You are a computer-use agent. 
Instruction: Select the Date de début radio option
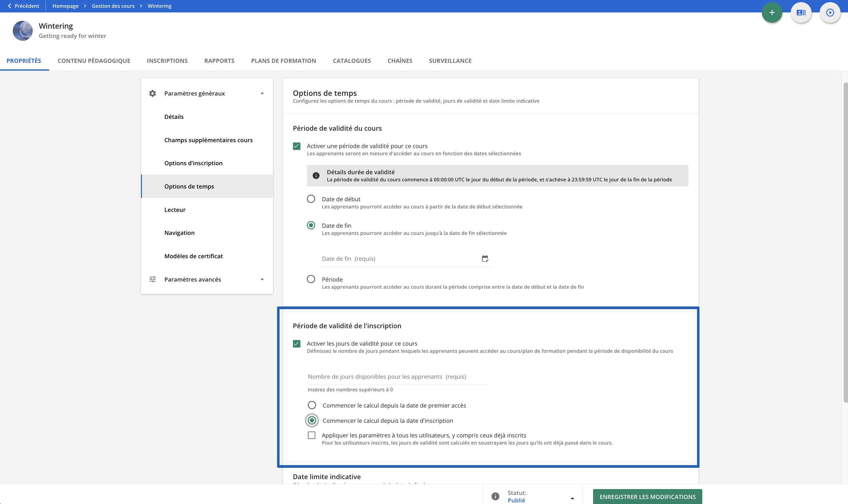click(311, 199)
